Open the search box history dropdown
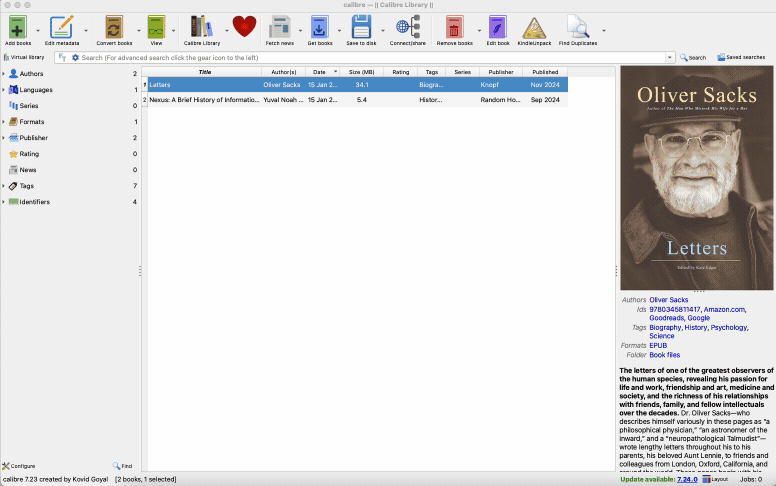 (670, 57)
